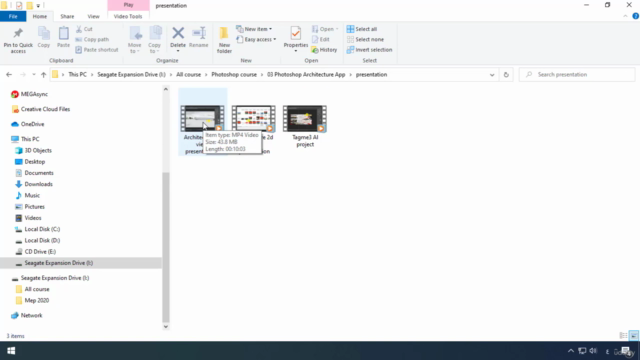Open the Easy access dropdown
Viewport: 640px width, 360px height.
[x=256, y=39]
